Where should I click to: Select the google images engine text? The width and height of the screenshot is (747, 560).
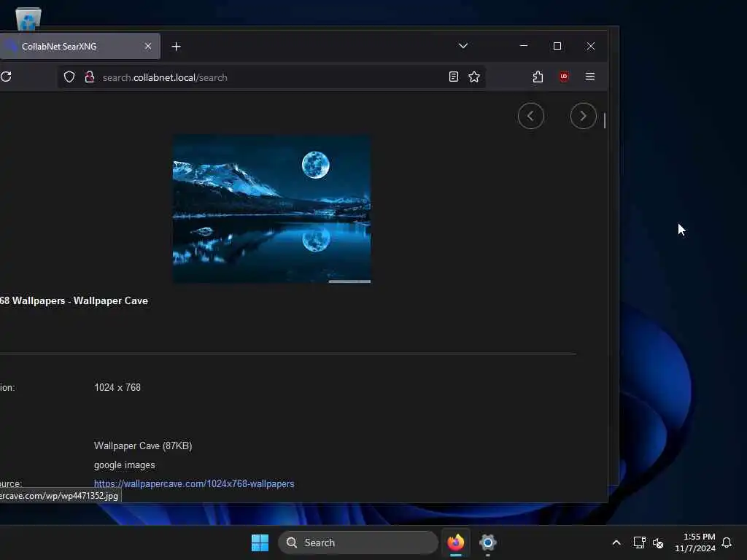tap(124, 465)
